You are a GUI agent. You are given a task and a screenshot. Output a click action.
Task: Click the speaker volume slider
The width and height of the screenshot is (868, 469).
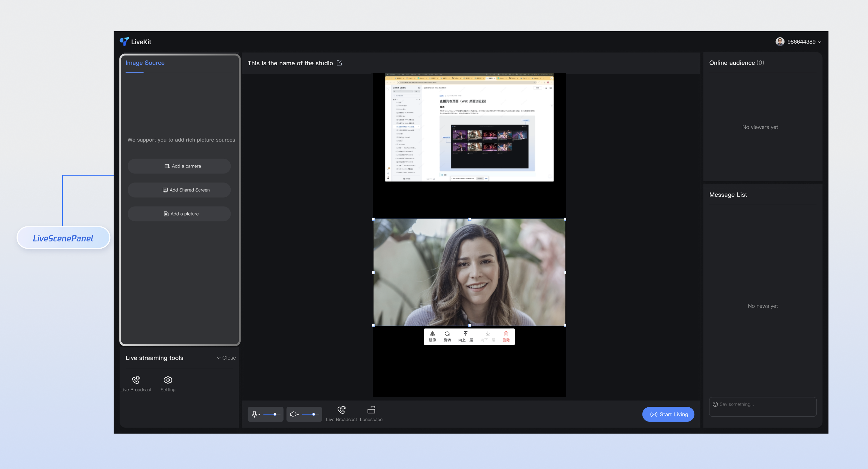[x=309, y=414]
